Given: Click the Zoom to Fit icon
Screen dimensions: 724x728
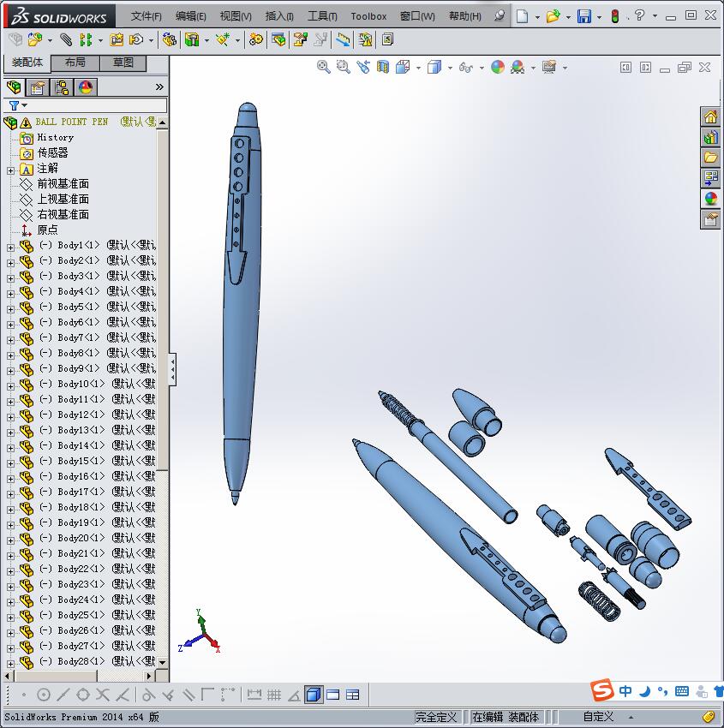Looking at the screenshot, I should tap(324, 68).
